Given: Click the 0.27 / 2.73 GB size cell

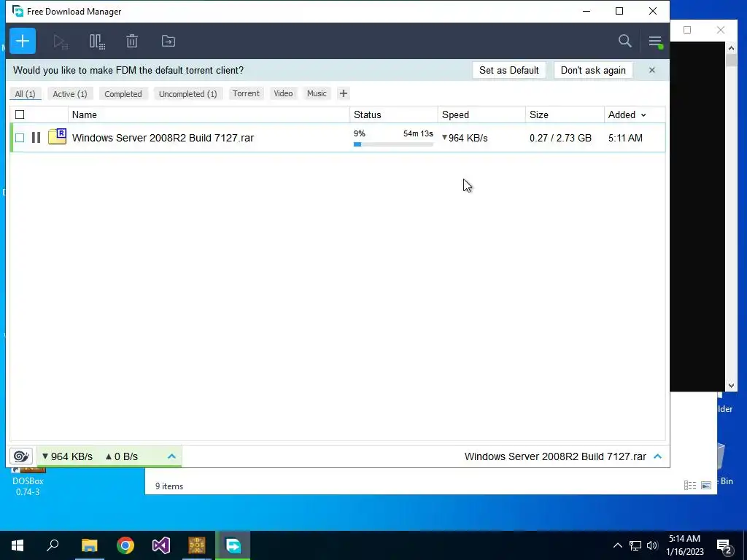Looking at the screenshot, I should coord(560,138).
